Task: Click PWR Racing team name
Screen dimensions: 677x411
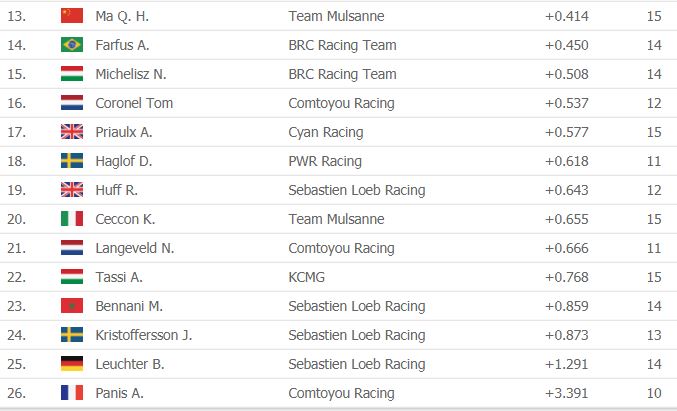Action: [x=324, y=161]
